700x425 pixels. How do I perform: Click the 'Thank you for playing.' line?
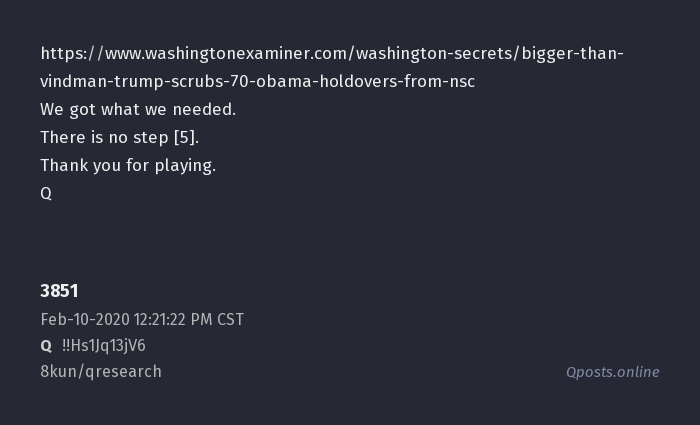pyautogui.click(x=128, y=165)
